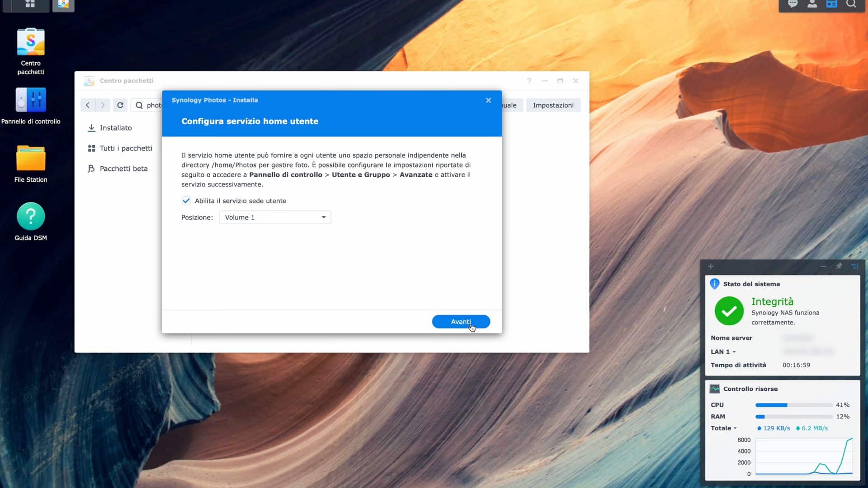Open Pacchetti beta section
The width and height of the screenshot is (868, 488).
tap(118, 169)
